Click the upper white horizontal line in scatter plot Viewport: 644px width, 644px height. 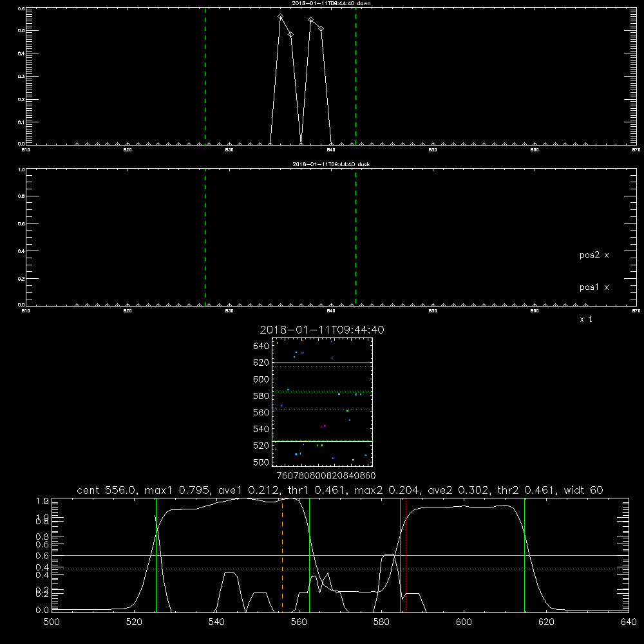[322, 363]
